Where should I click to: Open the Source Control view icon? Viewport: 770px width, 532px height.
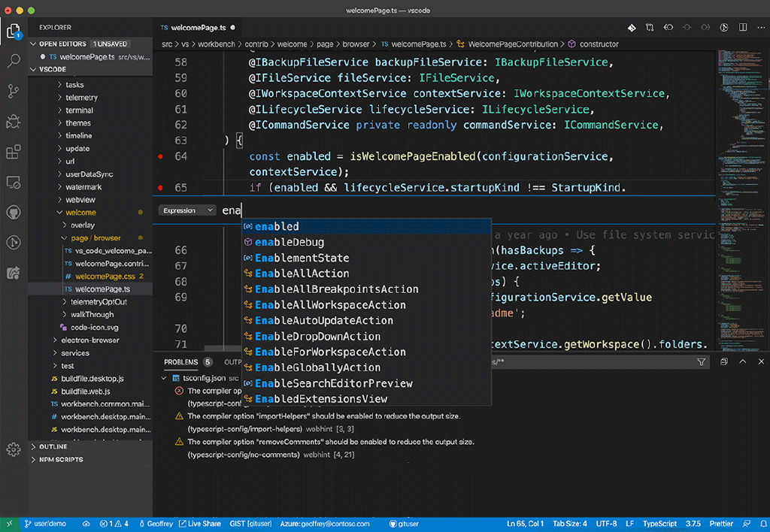14,91
